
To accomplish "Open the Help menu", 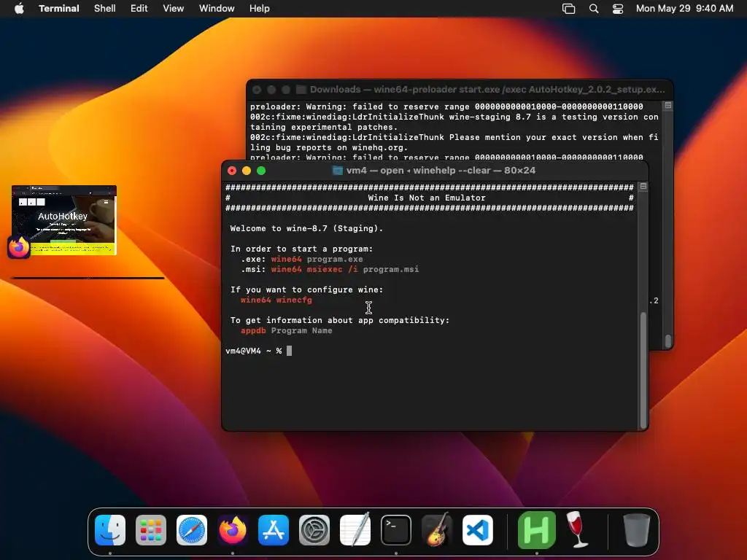I will coord(260,9).
